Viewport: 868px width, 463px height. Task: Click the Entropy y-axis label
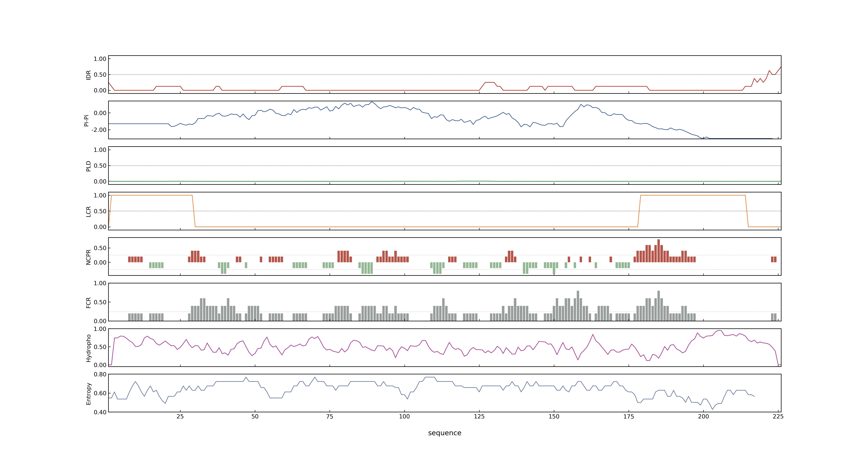tap(88, 393)
